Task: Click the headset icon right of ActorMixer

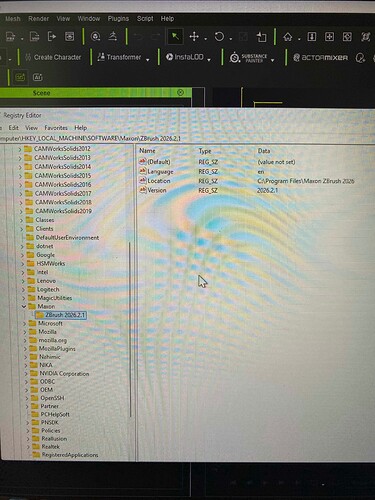Action: click(x=360, y=58)
